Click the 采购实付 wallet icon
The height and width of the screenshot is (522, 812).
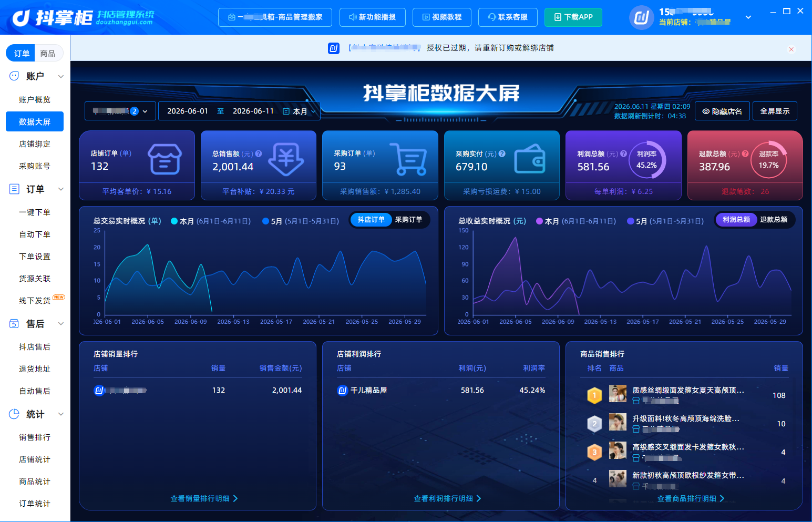point(530,159)
